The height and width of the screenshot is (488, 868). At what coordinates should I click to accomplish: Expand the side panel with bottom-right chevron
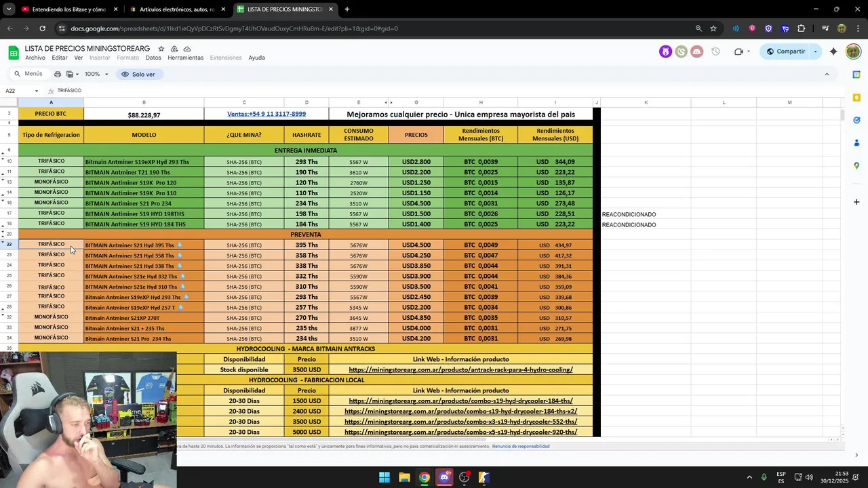pyautogui.click(x=856, y=455)
